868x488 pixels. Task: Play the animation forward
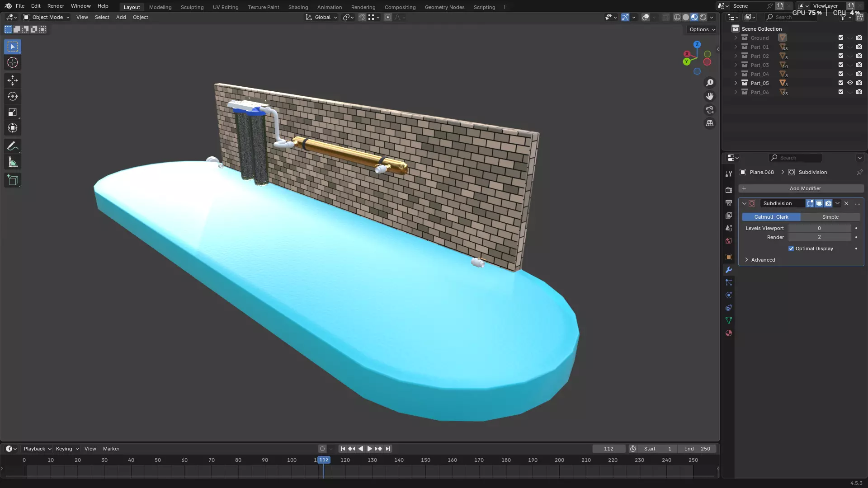click(x=369, y=449)
